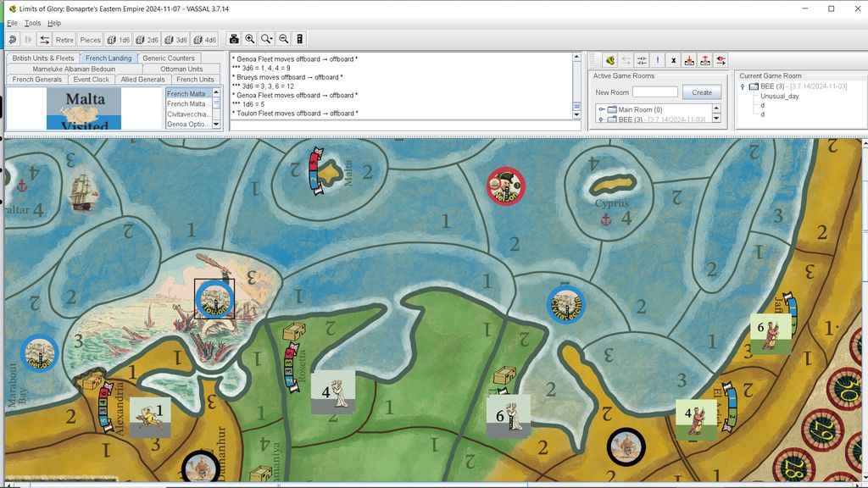868x488 pixels.
Task: Roll four dice with 4d6
Action: [x=205, y=39]
